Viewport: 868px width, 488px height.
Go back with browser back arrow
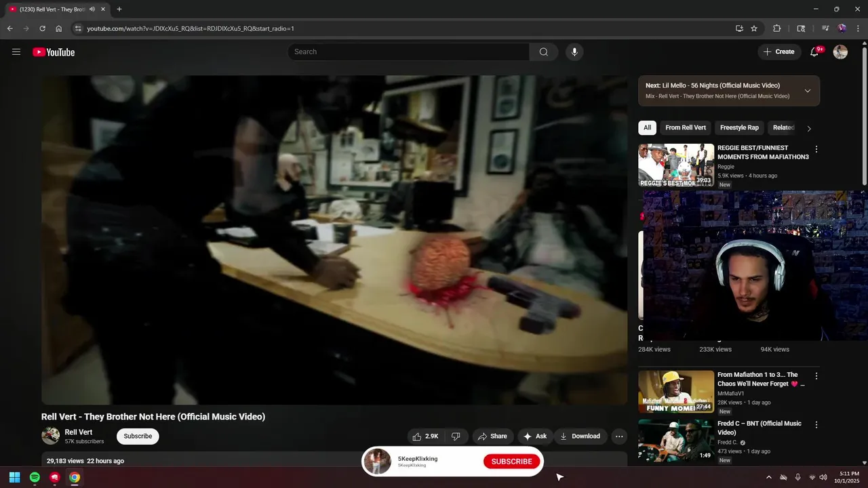click(x=9, y=28)
